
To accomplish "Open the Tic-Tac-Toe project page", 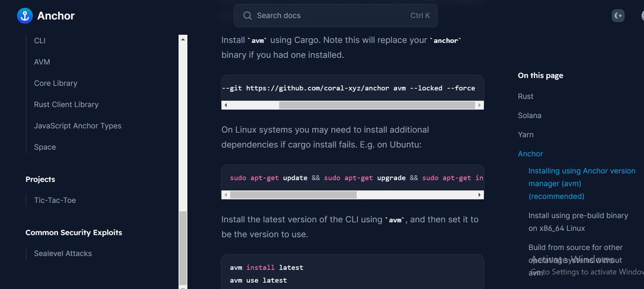I will tap(55, 200).
